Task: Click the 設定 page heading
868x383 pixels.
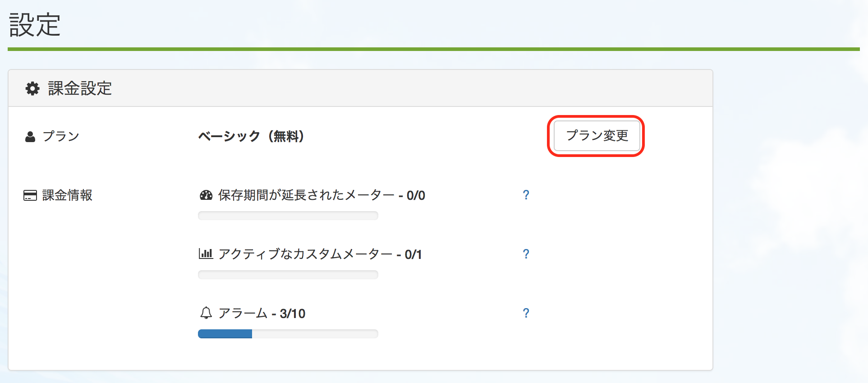Action: [35, 25]
